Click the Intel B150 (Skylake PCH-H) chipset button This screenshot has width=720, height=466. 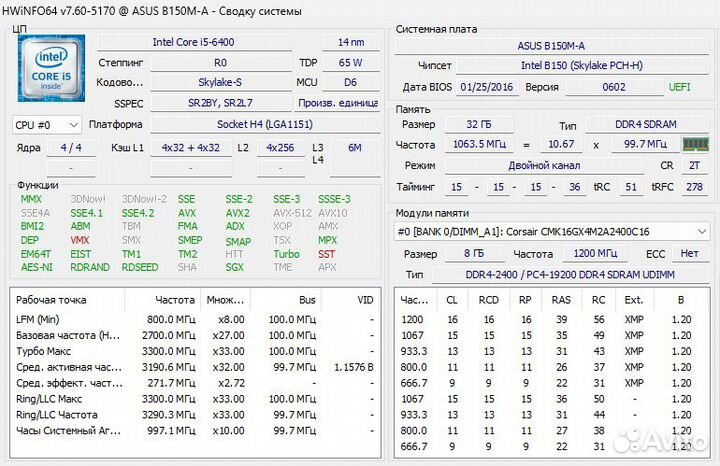pos(582,66)
